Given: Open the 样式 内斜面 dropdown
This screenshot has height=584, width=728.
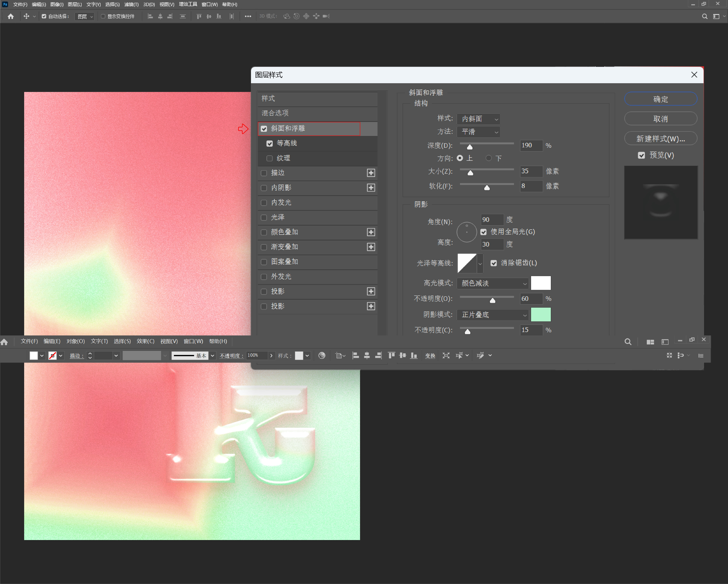Looking at the screenshot, I should [x=479, y=119].
